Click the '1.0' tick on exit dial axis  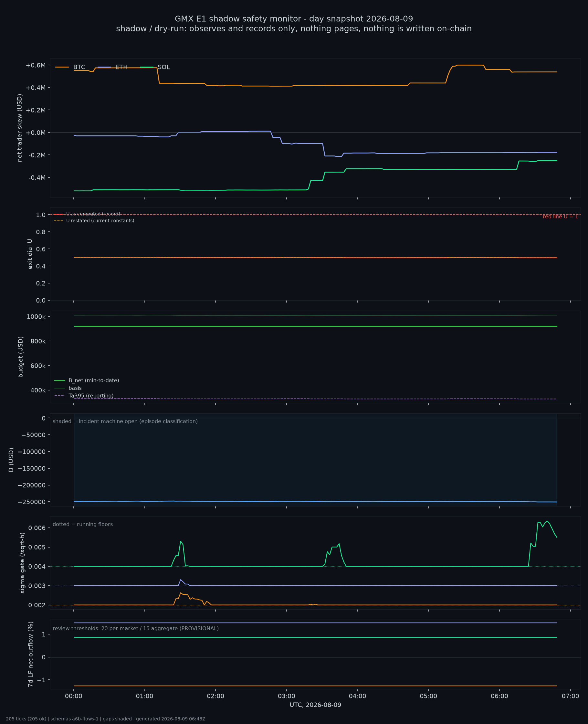[41, 215]
